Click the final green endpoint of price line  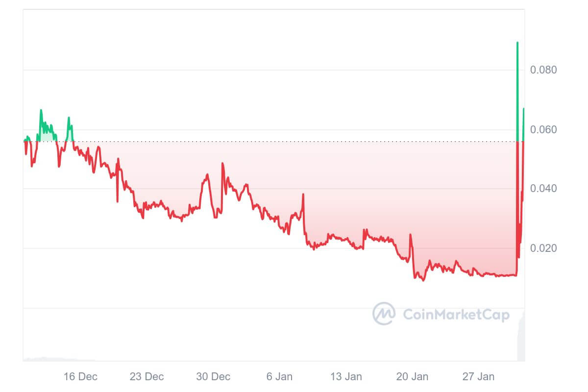(x=524, y=109)
